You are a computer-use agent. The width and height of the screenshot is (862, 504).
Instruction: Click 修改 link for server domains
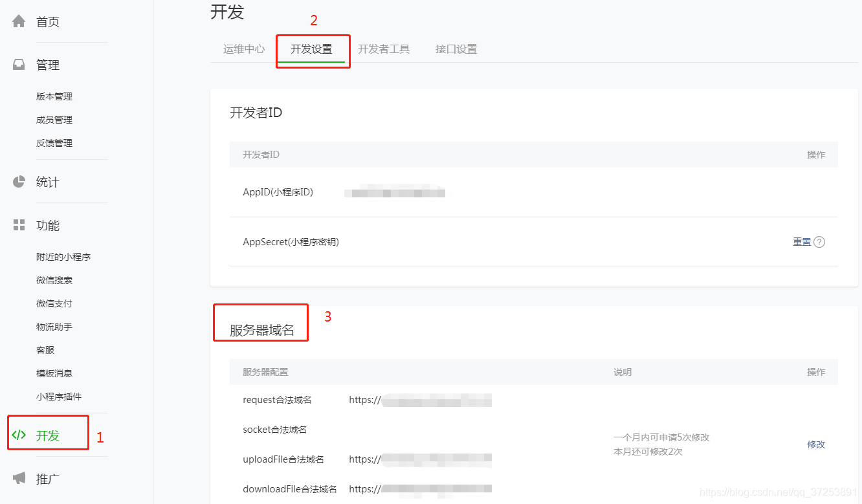coord(816,444)
